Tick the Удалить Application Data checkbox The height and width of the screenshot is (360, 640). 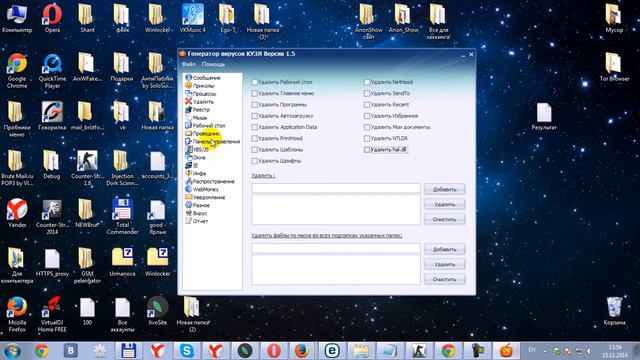pyautogui.click(x=254, y=127)
